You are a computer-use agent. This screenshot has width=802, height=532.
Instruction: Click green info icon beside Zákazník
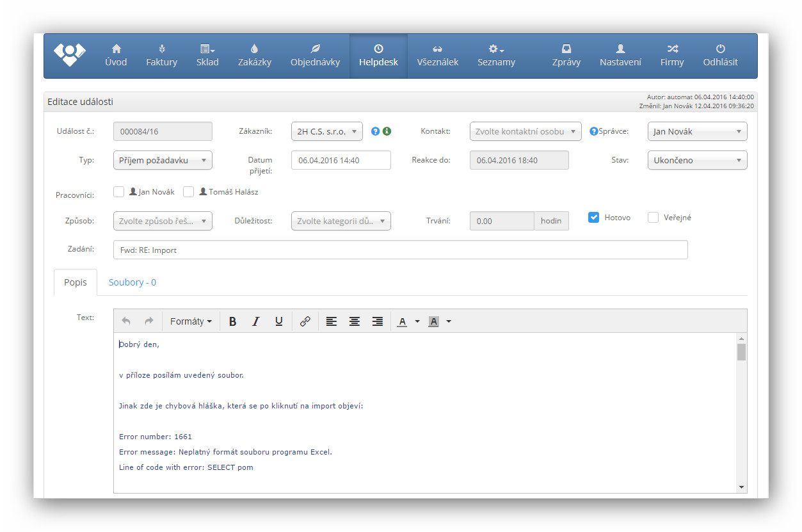pyautogui.click(x=387, y=131)
